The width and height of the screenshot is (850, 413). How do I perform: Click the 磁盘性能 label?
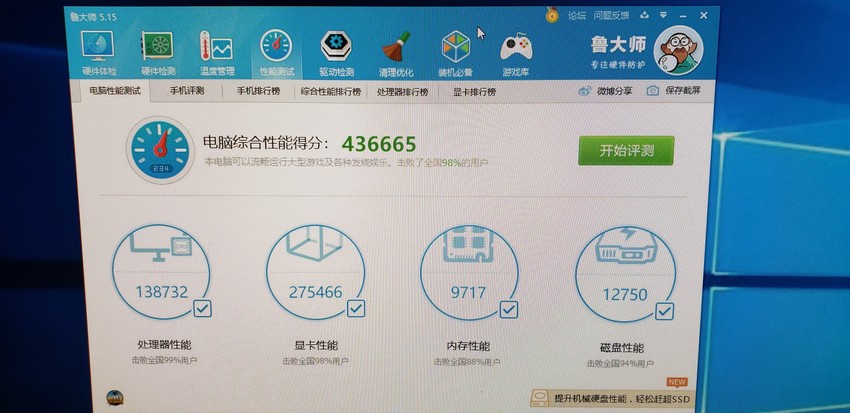[x=622, y=348]
